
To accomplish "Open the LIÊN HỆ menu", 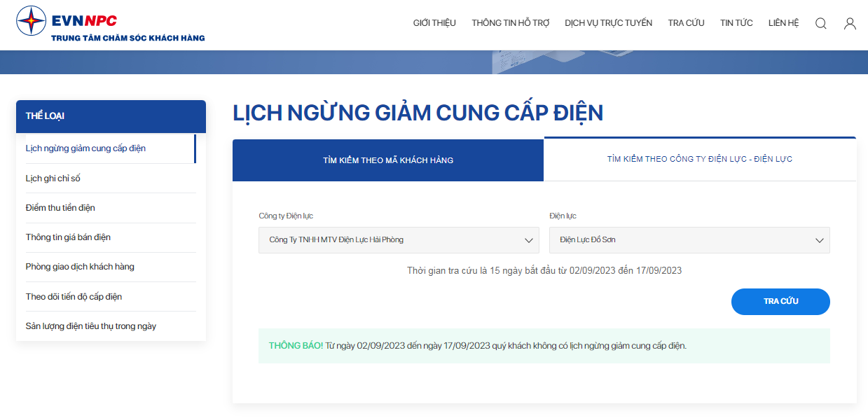I will (783, 23).
